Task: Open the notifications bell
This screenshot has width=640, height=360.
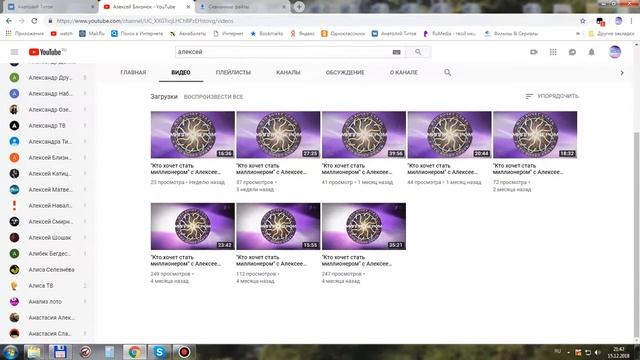Action: click(591, 52)
